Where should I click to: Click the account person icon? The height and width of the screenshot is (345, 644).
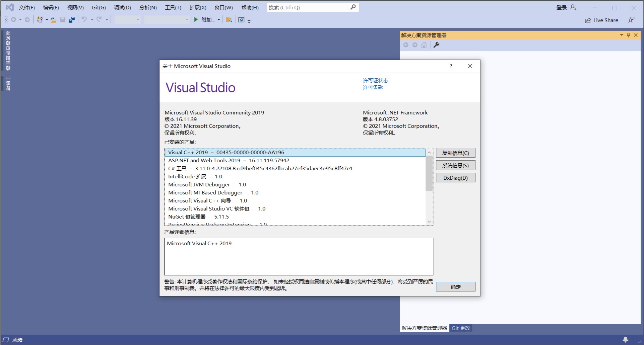[x=573, y=7]
